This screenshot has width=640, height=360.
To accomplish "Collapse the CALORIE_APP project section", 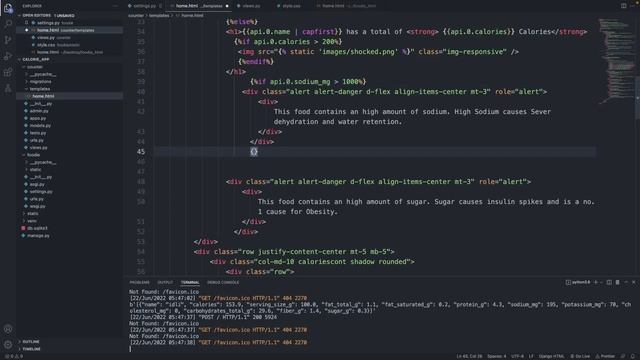I will coord(69,59).
